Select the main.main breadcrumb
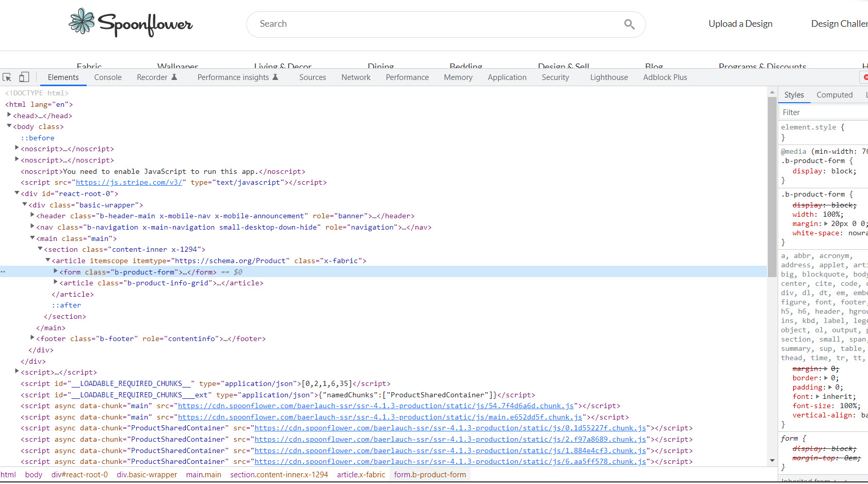The image size is (868, 484). (x=203, y=475)
